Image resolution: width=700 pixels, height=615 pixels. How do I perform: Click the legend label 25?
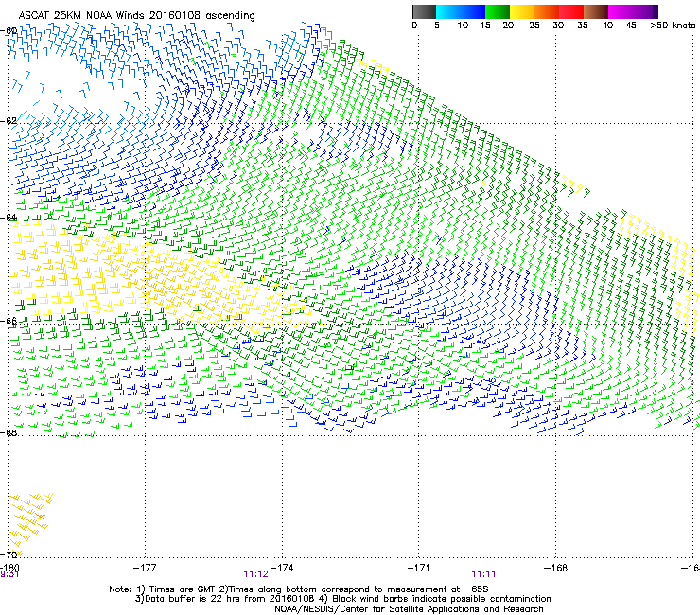(534, 26)
